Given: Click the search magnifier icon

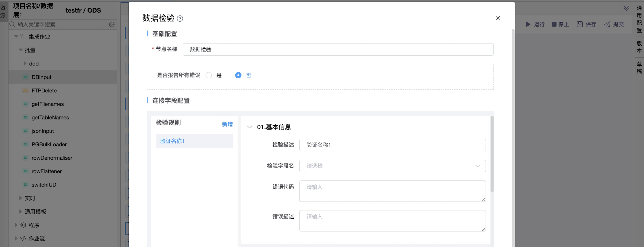Looking at the screenshot, I should tap(12, 24).
